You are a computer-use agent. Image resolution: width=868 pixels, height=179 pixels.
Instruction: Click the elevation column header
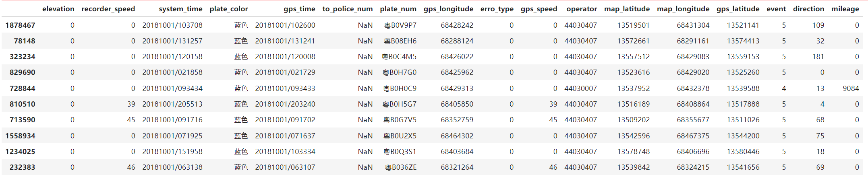[x=58, y=9]
